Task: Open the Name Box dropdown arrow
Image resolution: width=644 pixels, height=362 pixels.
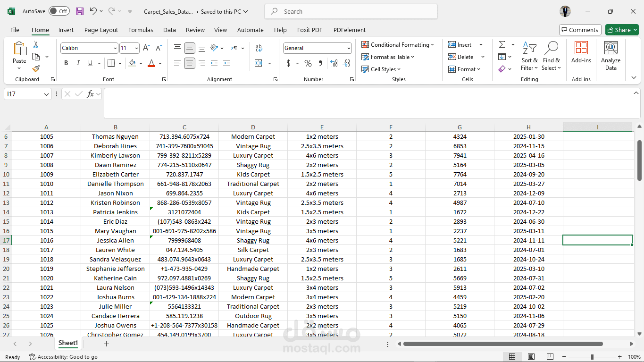Action: point(46,94)
